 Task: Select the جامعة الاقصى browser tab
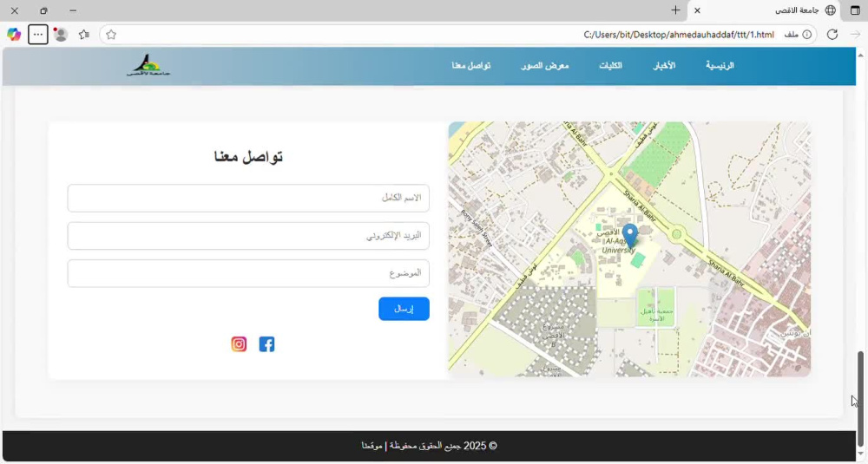click(x=765, y=10)
